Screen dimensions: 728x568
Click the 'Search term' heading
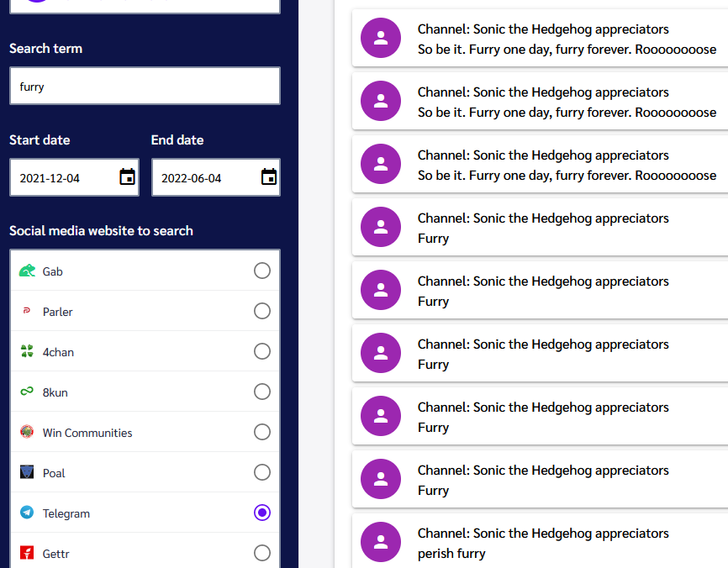(x=46, y=48)
